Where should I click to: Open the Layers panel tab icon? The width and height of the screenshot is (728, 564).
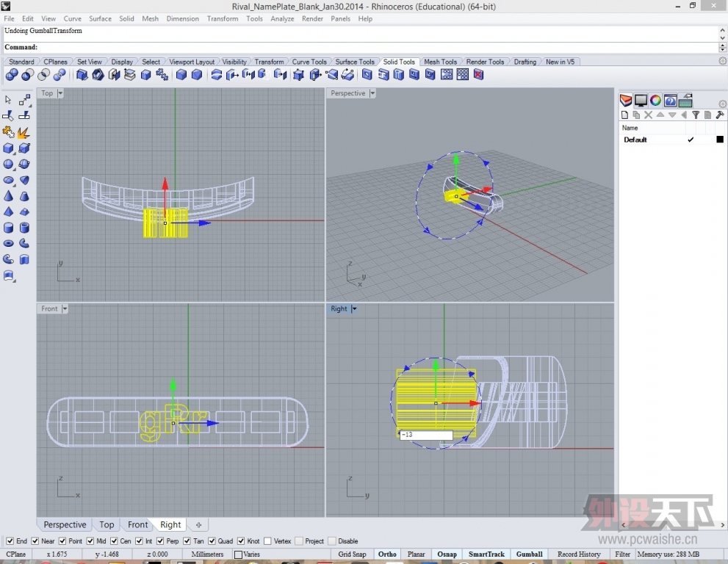click(625, 101)
